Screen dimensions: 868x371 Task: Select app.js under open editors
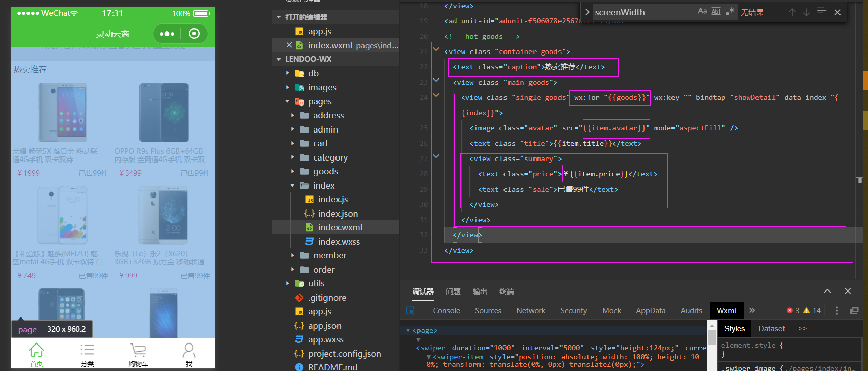(319, 31)
